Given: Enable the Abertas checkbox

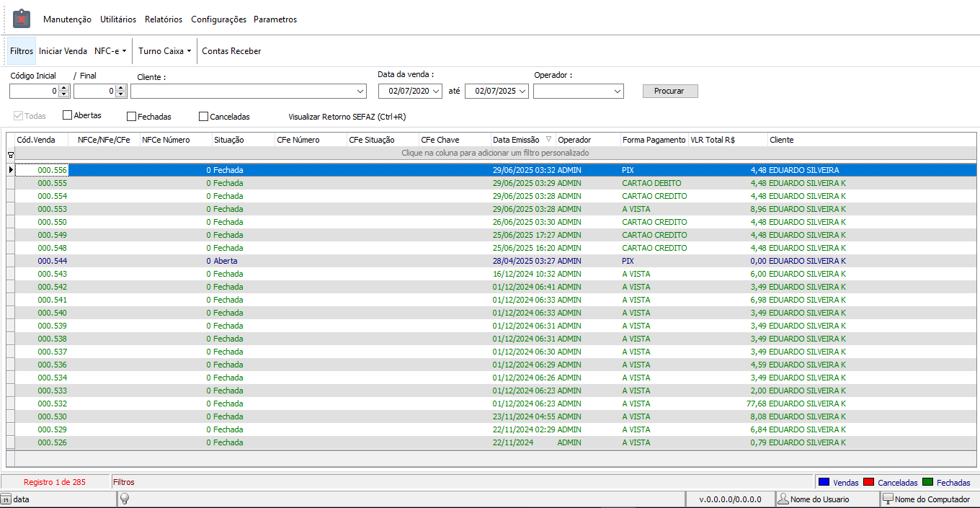Looking at the screenshot, I should (x=68, y=115).
